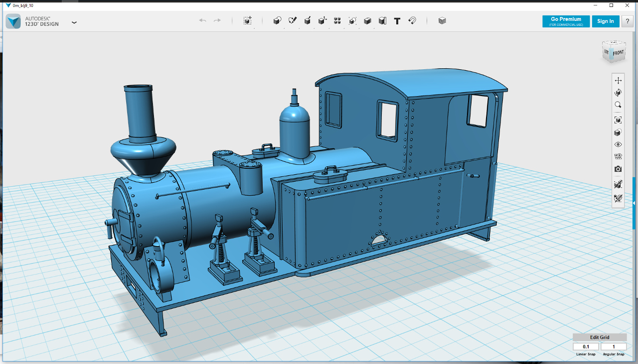Toggle the grid visibility icon
Screen dimensions: 638x364
(x=618, y=157)
